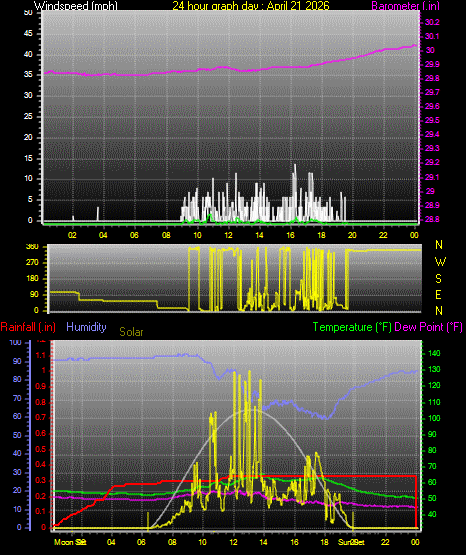The width and height of the screenshot is (466, 555).
Task: Click the Sunset marker on bottom axis
Action: (x=351, y=542)
